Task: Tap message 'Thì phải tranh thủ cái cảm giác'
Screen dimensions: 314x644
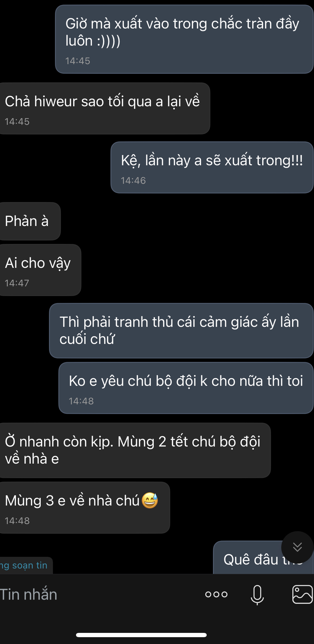Action: point(181,331)
